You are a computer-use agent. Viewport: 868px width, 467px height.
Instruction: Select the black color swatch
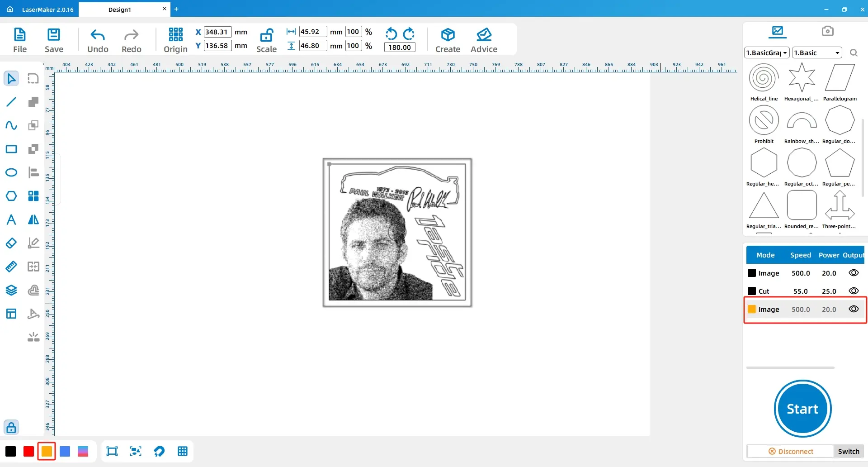pyautogui.click(x=11, y=451)
